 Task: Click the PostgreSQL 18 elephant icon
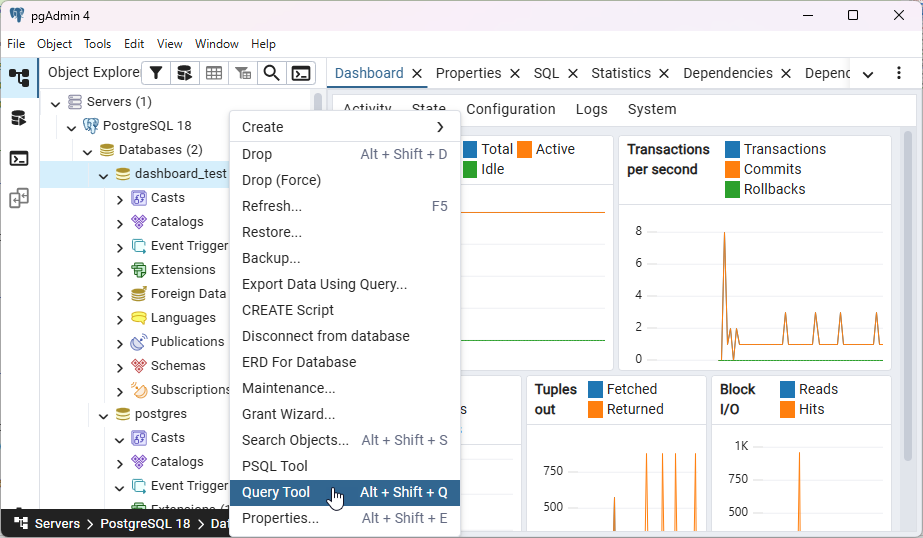point(91,125)
